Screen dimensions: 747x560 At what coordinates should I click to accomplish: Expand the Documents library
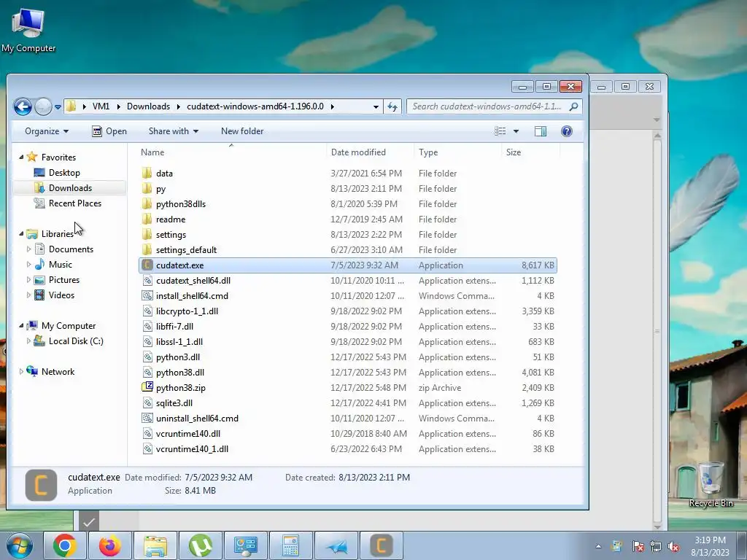pyautogui.click(x=28, y=249)
